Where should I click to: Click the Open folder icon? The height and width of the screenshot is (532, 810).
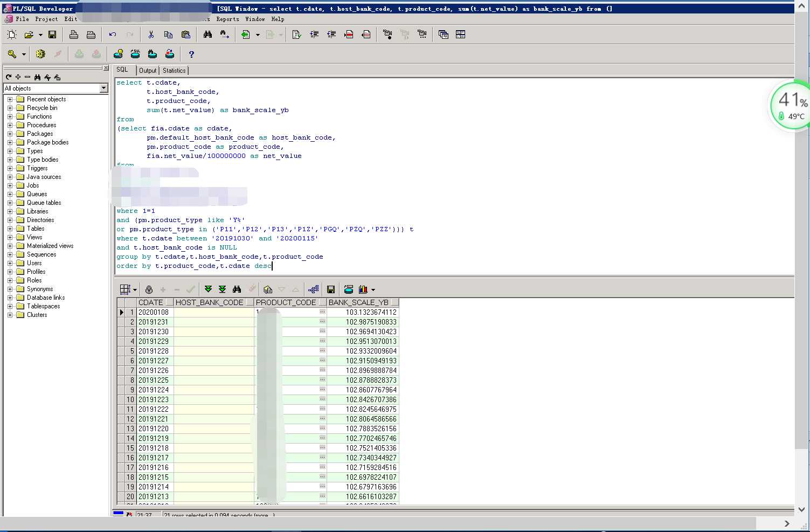pos(29,34)
